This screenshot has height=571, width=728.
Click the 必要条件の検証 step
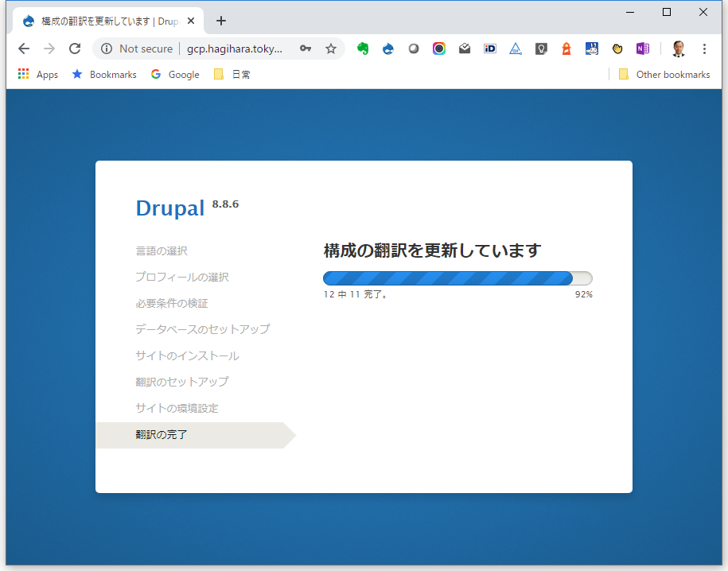coord(172,303)
